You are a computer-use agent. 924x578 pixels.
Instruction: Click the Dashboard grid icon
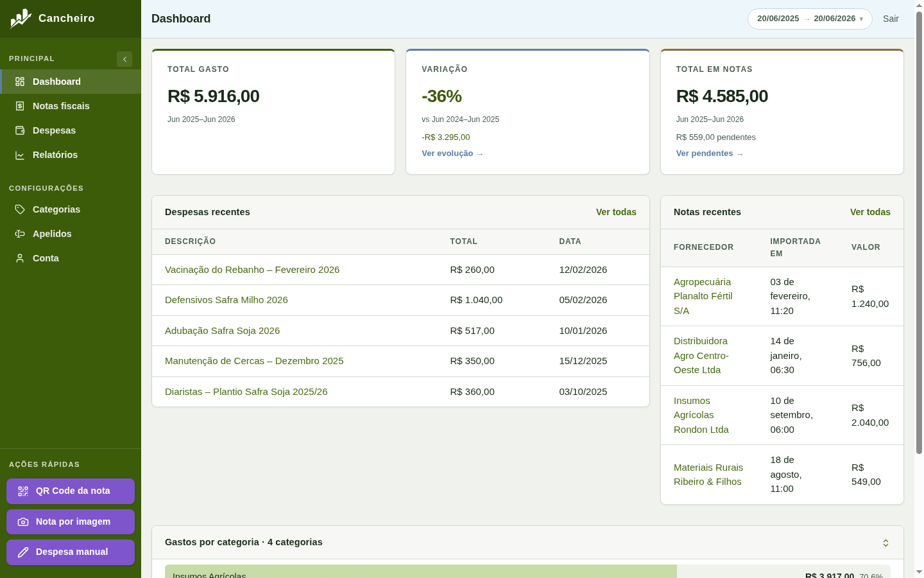(x=20, y=82)
